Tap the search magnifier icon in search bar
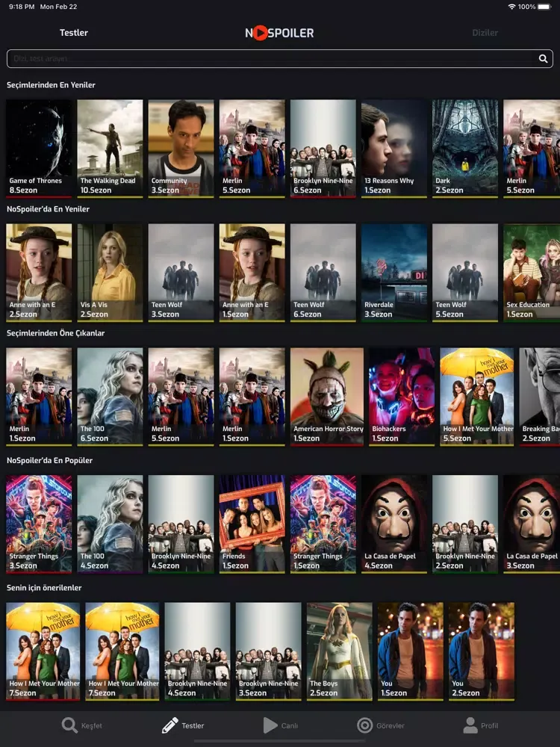 (x=543, y=58)
